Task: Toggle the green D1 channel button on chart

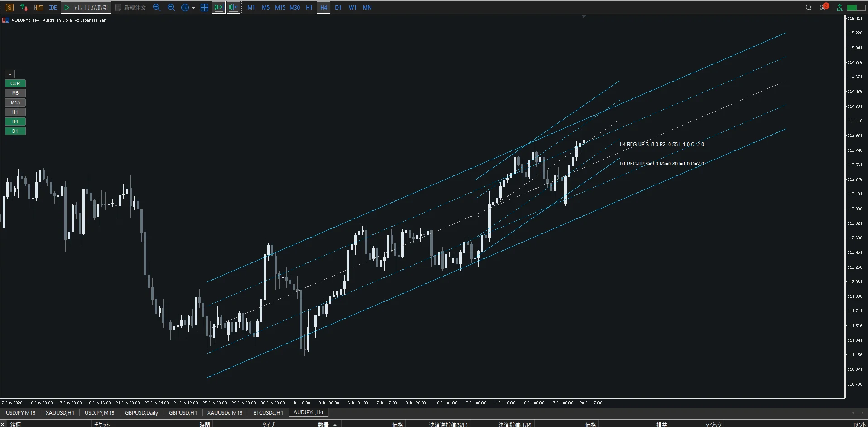Action: (x=15, y=131)
